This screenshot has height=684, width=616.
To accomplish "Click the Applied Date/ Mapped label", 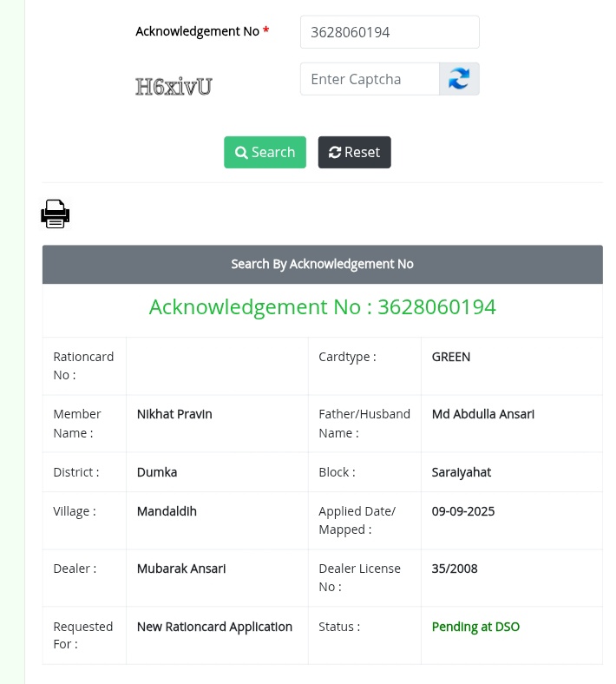I will [x=357, y=521].
